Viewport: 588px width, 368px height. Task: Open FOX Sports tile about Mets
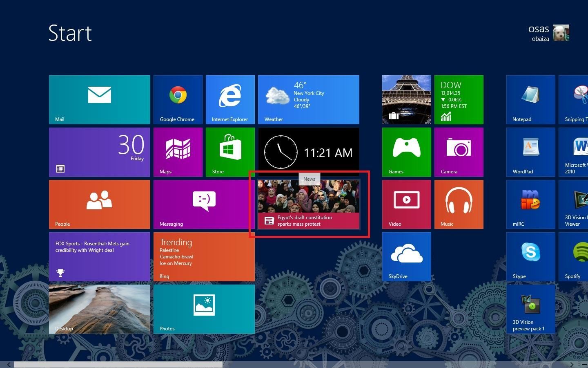[100, 257]
